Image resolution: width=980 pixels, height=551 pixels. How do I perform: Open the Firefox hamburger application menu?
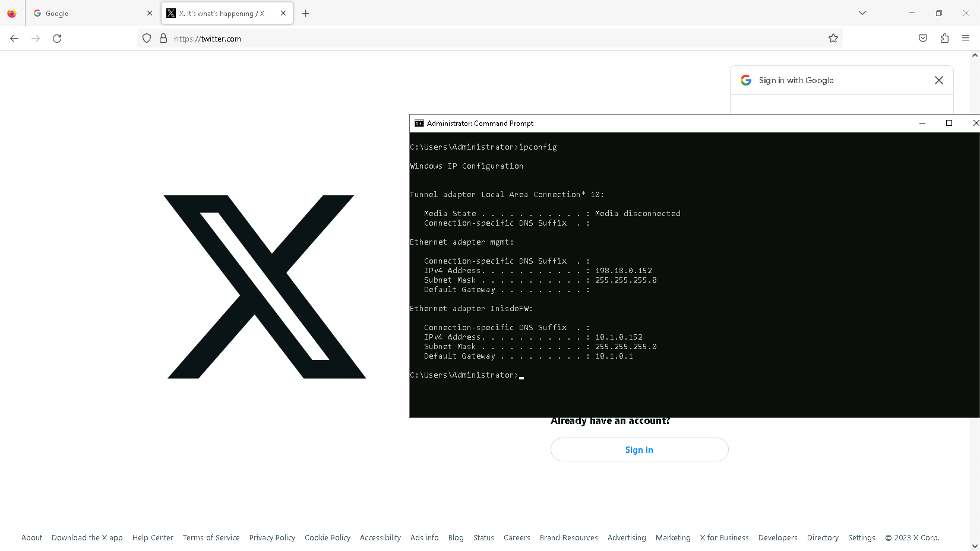(966, 39)
